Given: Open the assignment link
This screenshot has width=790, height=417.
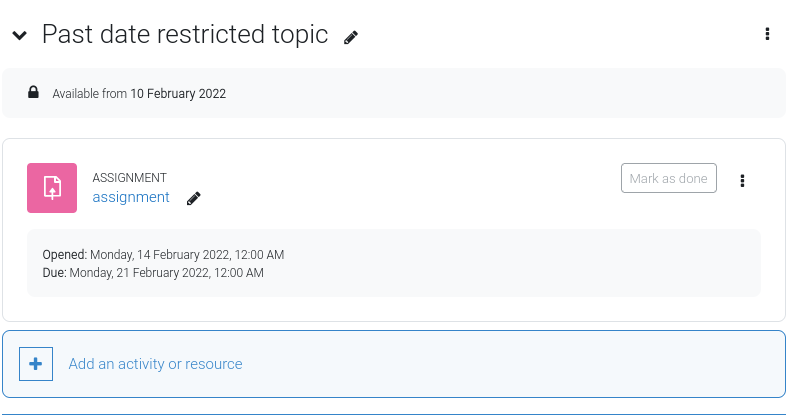Looking at the screenshot, I should point(131,197).
